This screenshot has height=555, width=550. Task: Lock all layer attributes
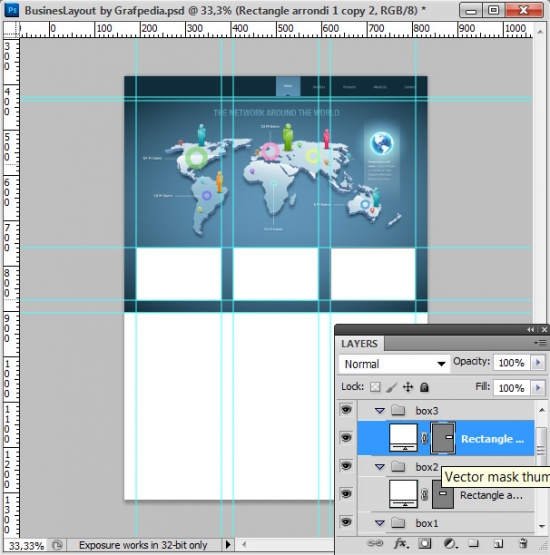click(x=424, y=387)
